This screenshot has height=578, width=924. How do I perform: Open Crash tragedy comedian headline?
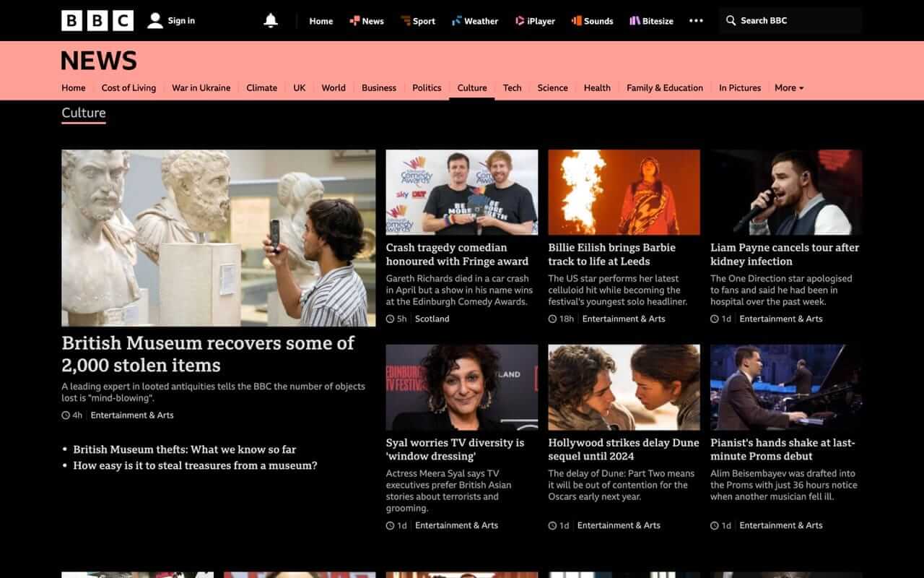[x=457, y=254]
